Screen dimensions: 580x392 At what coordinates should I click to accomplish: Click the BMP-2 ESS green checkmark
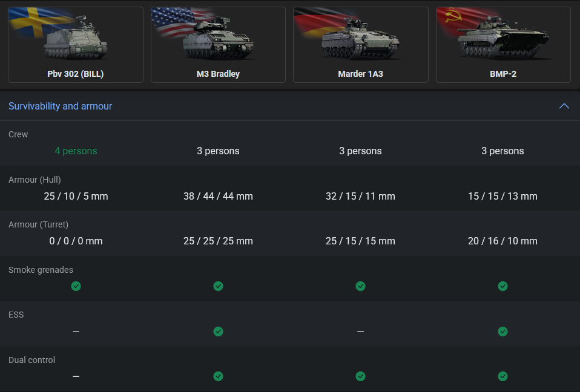(503, 332)
